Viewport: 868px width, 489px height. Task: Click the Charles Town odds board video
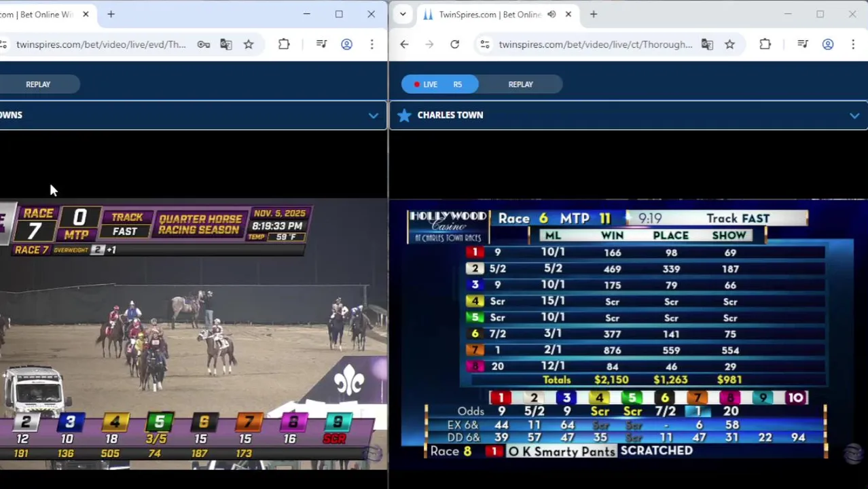pos(628,334)
